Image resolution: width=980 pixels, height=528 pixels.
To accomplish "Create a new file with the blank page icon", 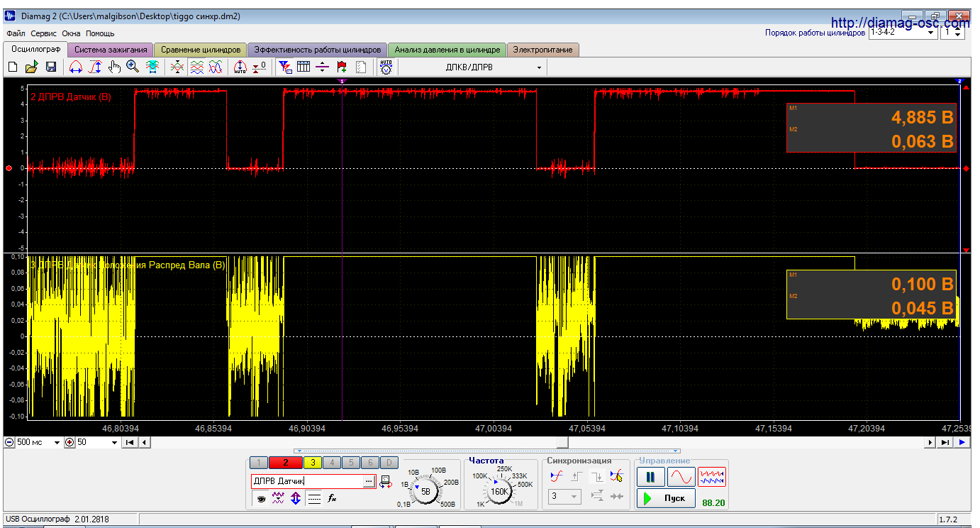I will tap(12, 67).
